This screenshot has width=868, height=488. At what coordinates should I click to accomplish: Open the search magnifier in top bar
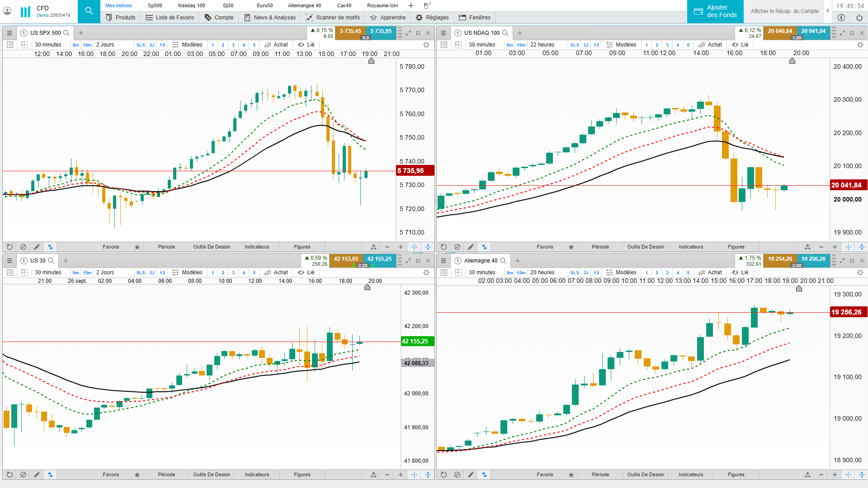tap(89, 11)
